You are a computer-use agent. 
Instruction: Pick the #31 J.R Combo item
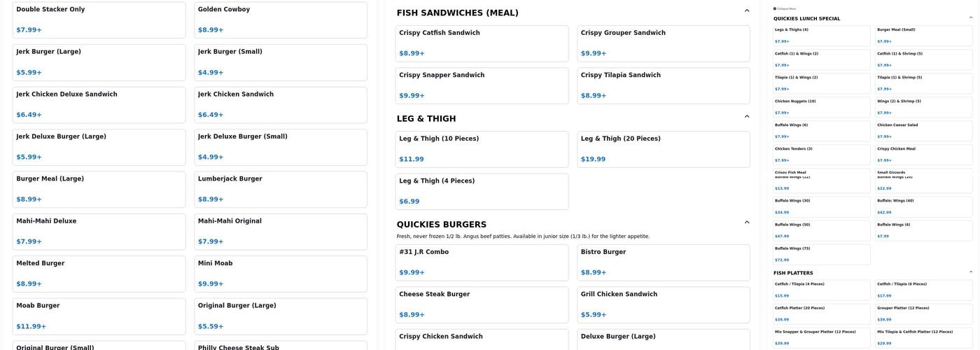482,262
